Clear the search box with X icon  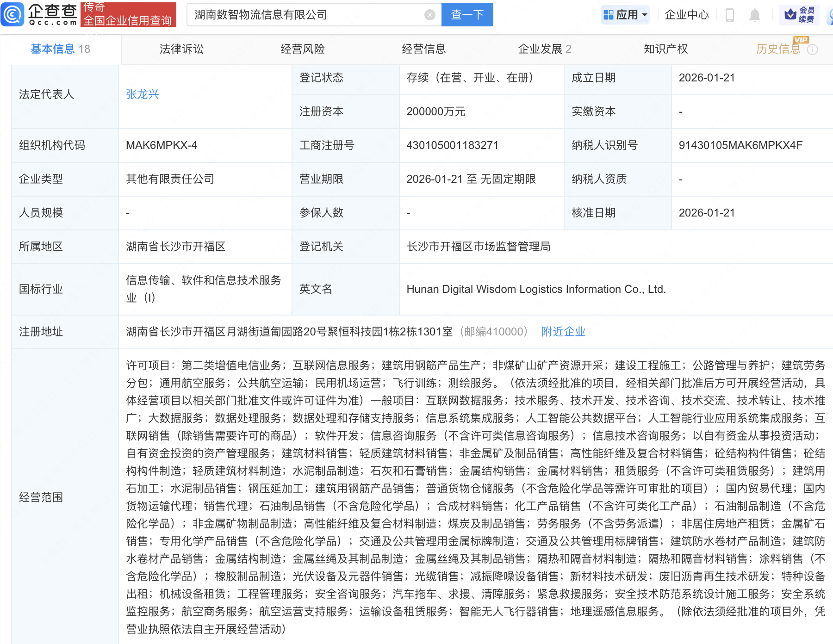[429, 15]
